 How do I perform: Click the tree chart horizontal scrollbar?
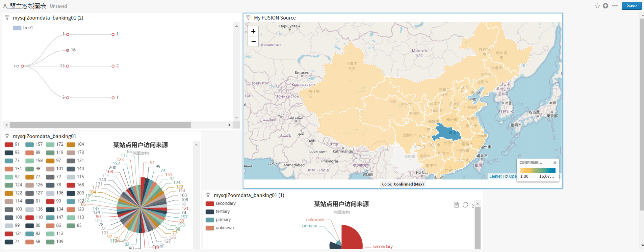click(x=100, y=125)
